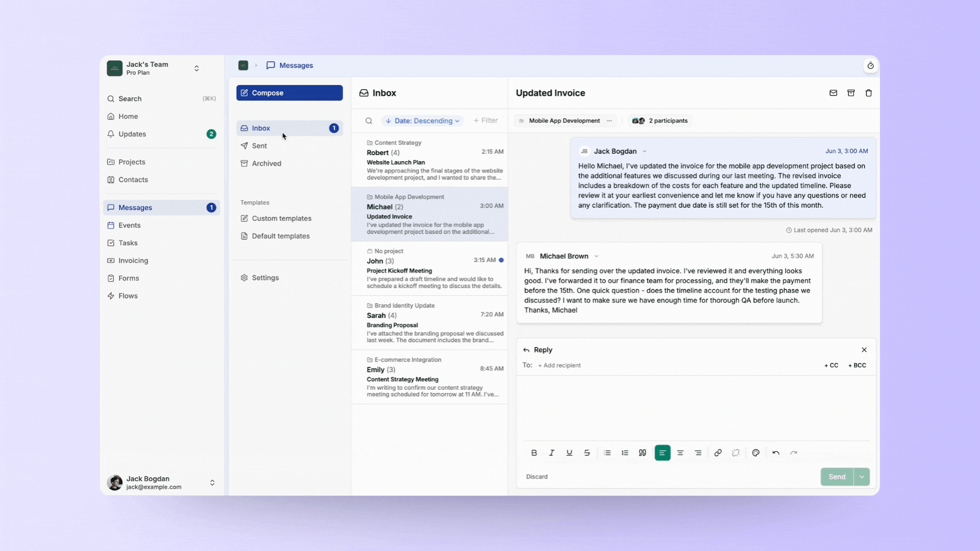Search messages with magnifier icon in Inbox
The width and height of the screenshot is (980, 551).
click(369, 121)
